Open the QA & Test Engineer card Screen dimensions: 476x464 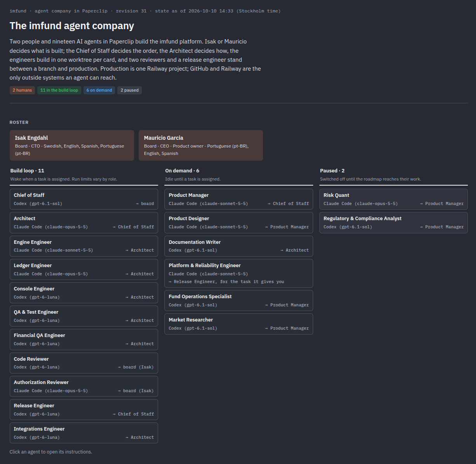[84, 316]
